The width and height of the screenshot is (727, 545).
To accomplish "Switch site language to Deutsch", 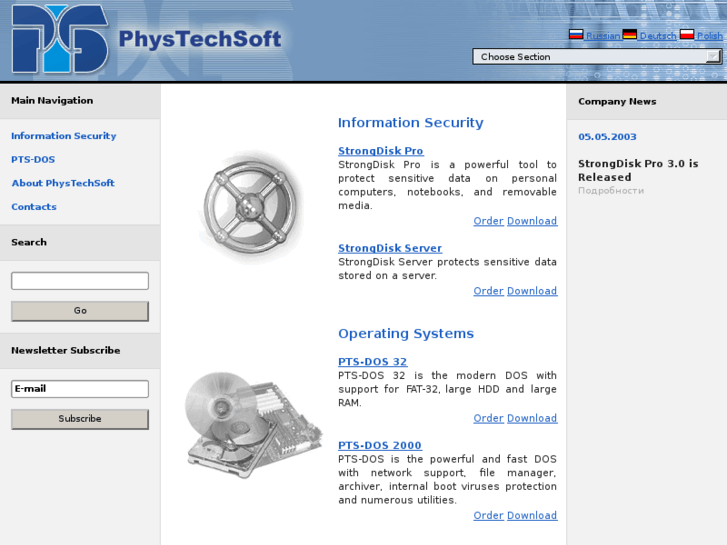I will tap(658, 36).
